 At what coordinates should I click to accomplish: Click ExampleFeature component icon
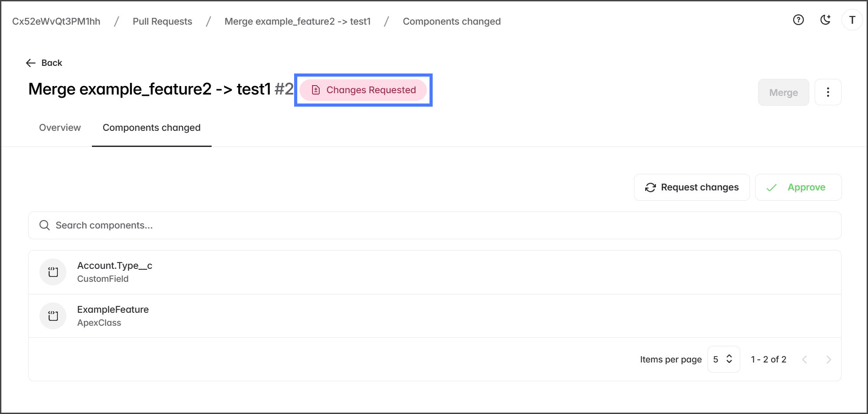click(53, 316)
